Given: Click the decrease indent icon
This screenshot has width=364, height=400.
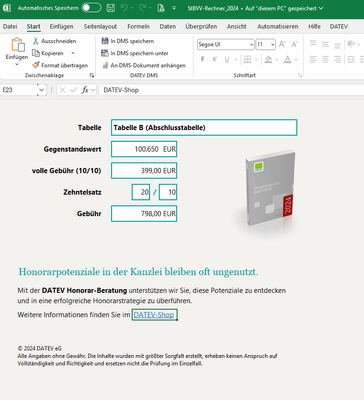Looking at the screenshot, I should click(351, 60).
